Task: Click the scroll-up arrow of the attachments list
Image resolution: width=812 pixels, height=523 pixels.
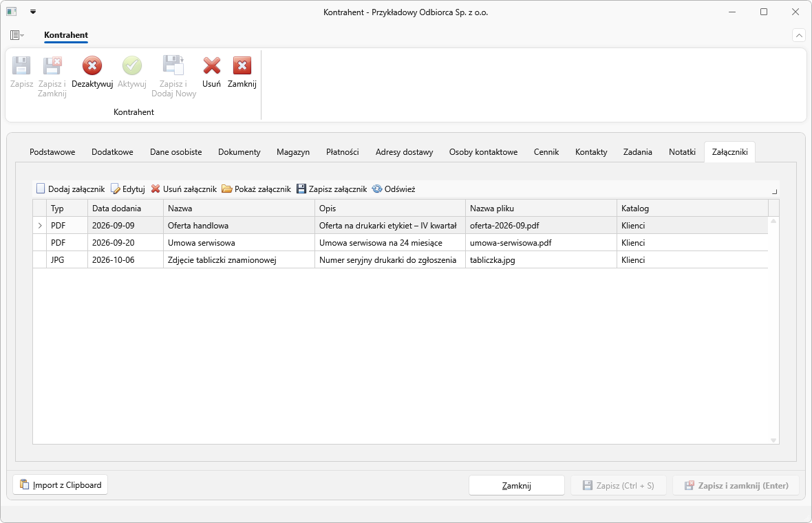Action: 773,221
